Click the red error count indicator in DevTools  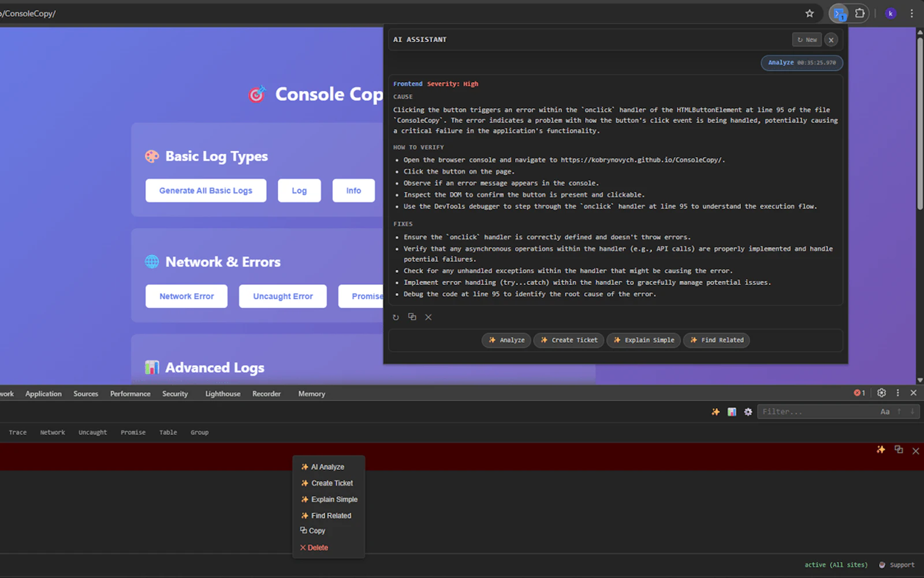tap(859, 393)
